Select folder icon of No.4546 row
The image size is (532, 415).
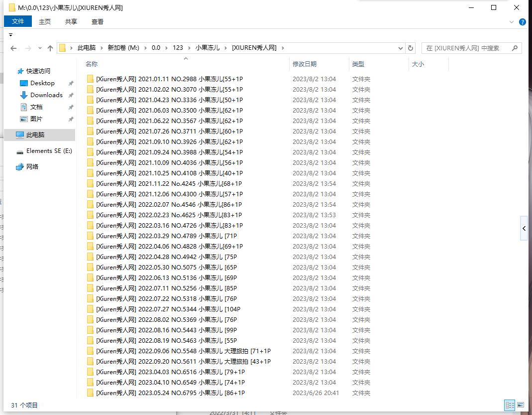[90, 205]
